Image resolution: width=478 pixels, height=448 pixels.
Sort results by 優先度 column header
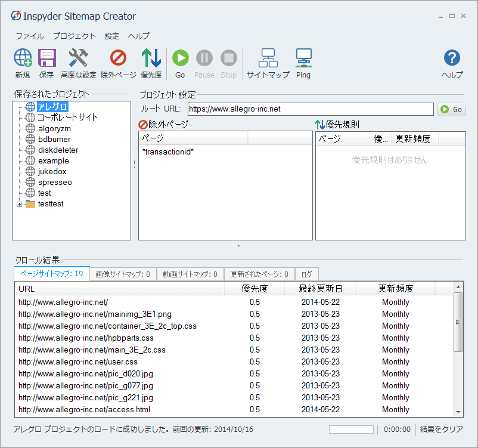254,289
